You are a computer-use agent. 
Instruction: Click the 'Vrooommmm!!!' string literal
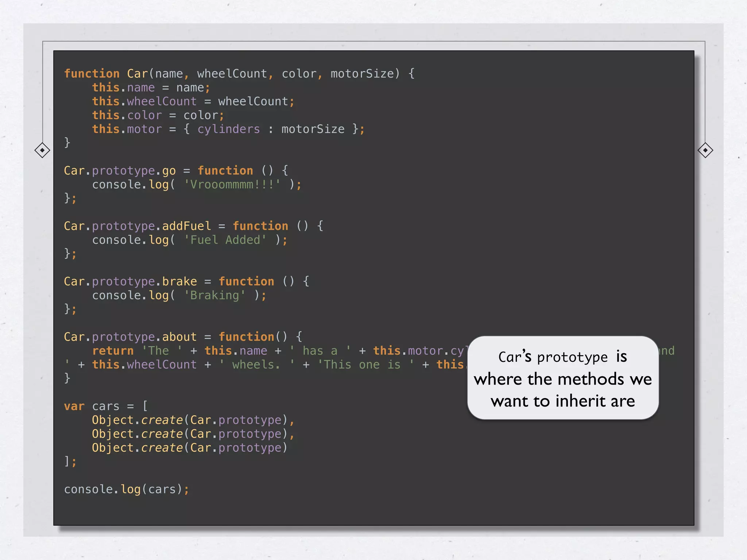[x=232, y=184]
